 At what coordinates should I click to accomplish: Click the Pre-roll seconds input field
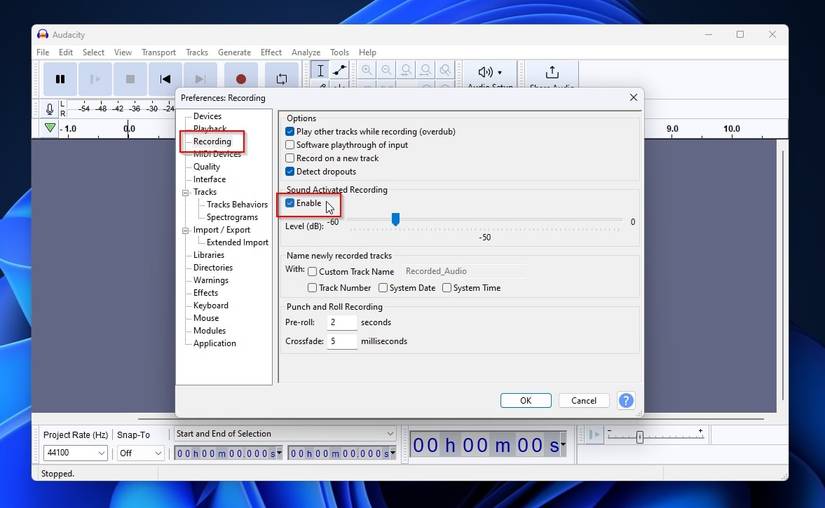342,322
